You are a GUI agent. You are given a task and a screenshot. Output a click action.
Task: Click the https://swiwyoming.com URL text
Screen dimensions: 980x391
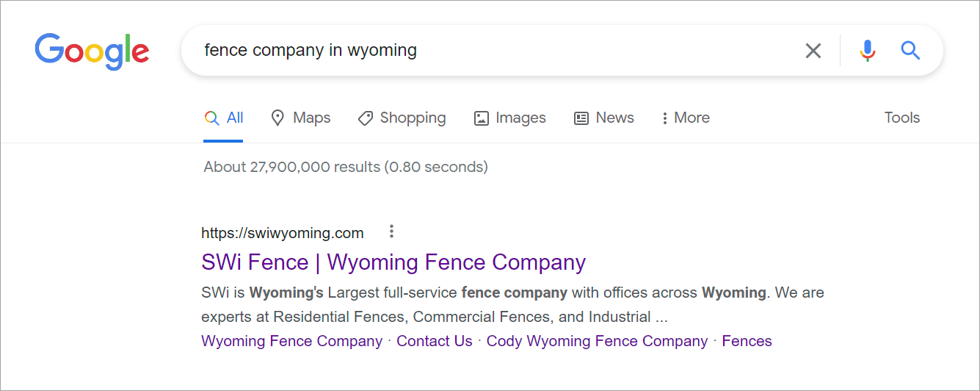[x=283, y=233]
